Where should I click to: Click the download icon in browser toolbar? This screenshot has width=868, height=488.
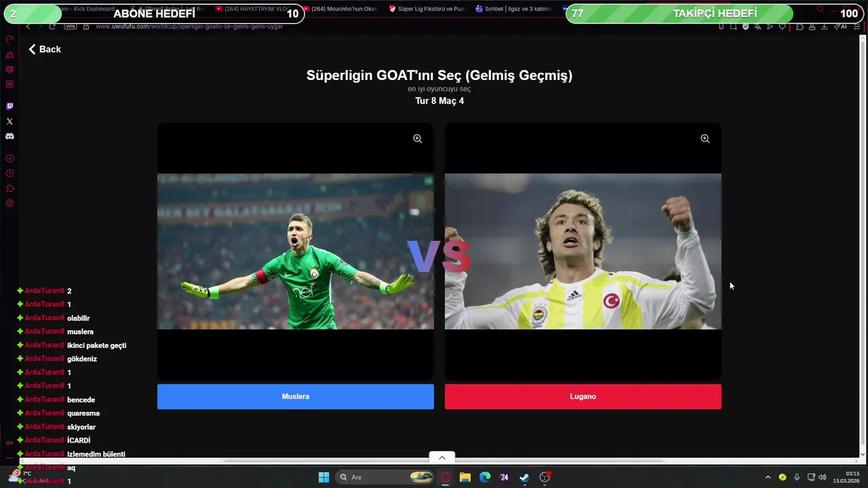pos(824,26)
